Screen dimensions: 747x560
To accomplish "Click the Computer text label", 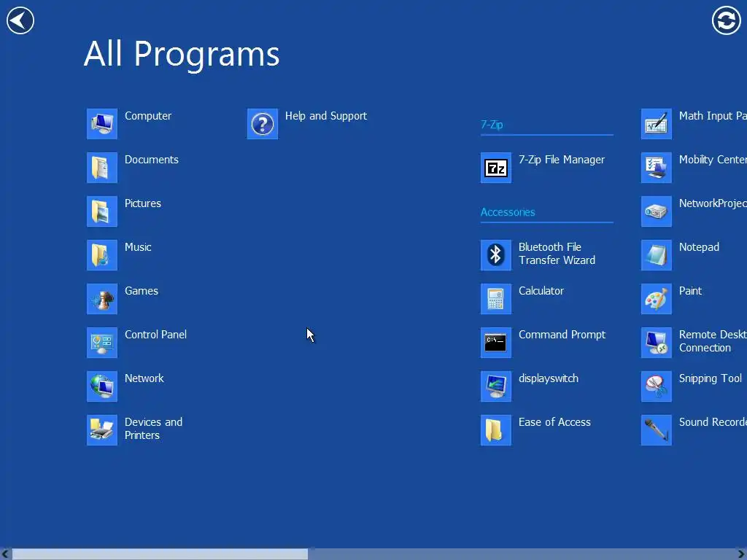I will tap(148, 116).
